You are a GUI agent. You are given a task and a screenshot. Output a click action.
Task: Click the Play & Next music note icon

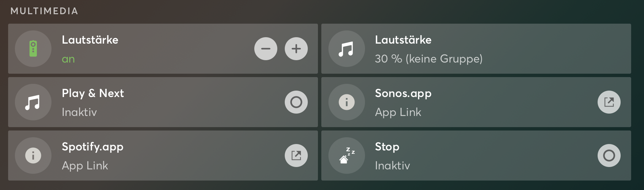click(x=33, y=102)
